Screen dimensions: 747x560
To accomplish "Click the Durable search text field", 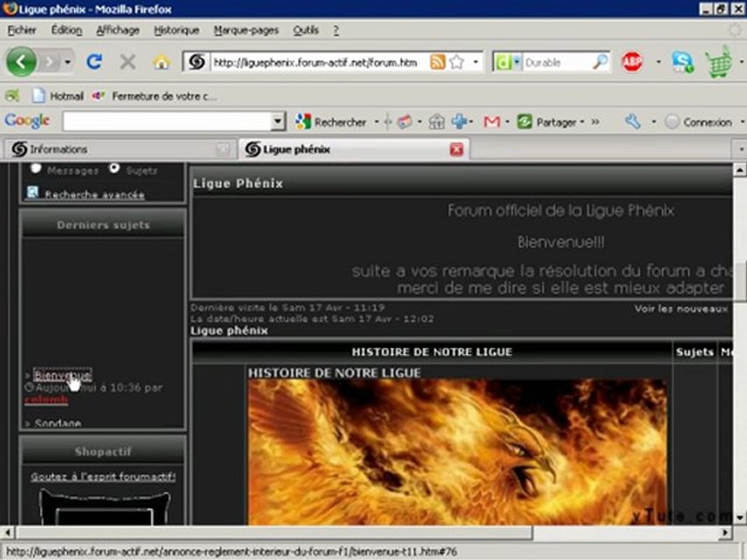I will point(556,62).
